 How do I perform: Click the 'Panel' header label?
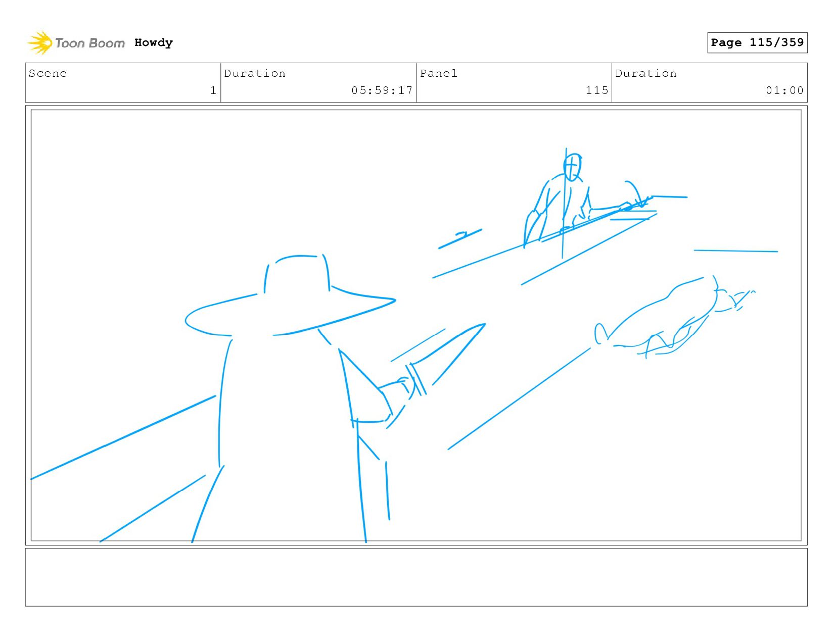tap(439, 73)
